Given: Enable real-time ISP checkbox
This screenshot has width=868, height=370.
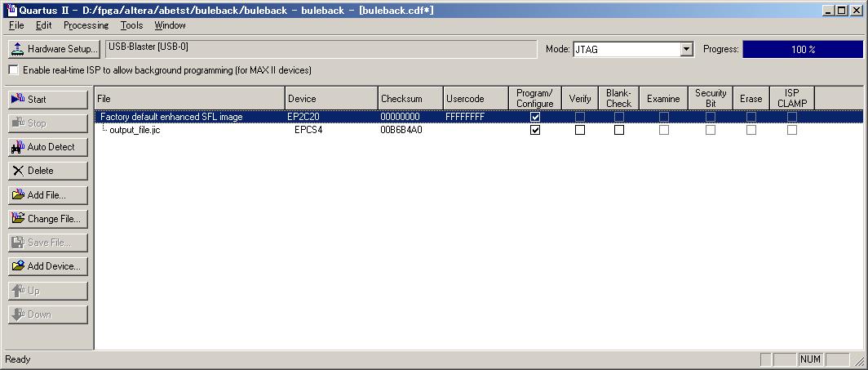Looking at the screenshot, I should [13, 70].
